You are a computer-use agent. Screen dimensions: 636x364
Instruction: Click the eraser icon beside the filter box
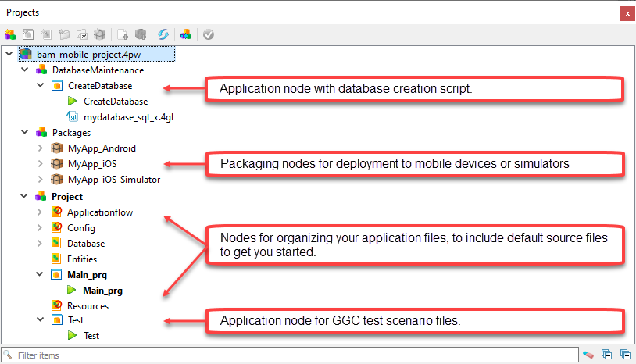588,355
